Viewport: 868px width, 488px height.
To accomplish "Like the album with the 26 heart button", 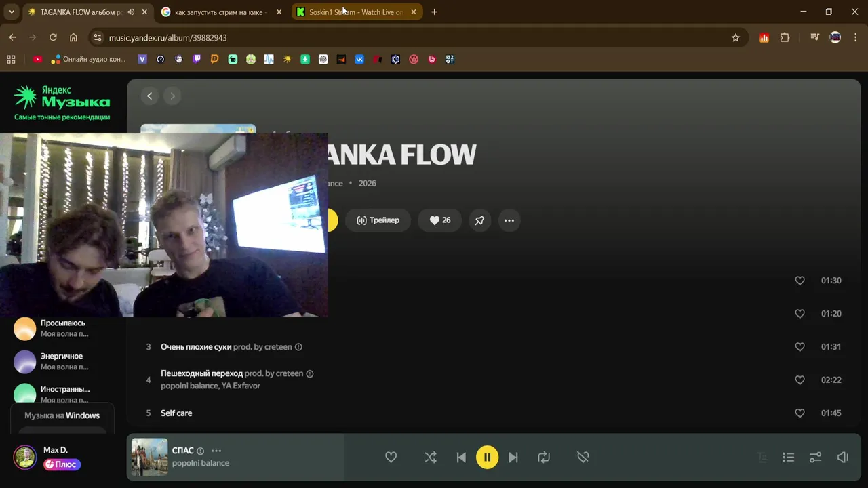I will (x=440, y=220).
